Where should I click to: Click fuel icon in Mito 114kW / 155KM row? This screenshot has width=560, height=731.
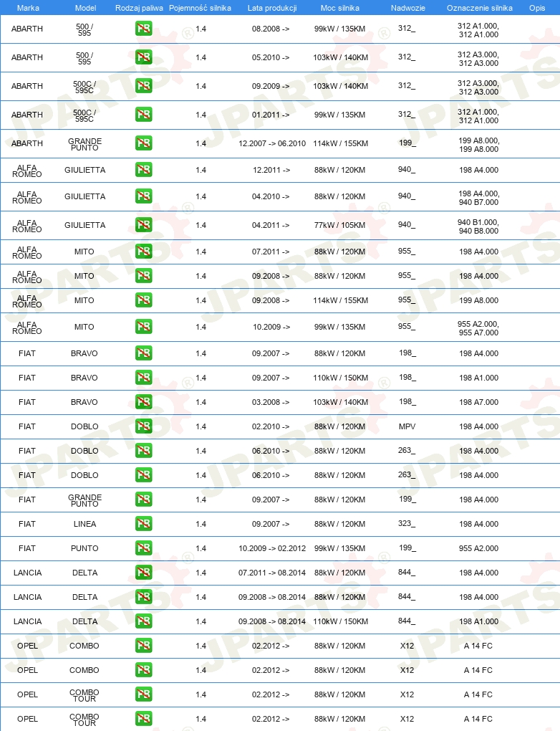click(x=144, y=300)
